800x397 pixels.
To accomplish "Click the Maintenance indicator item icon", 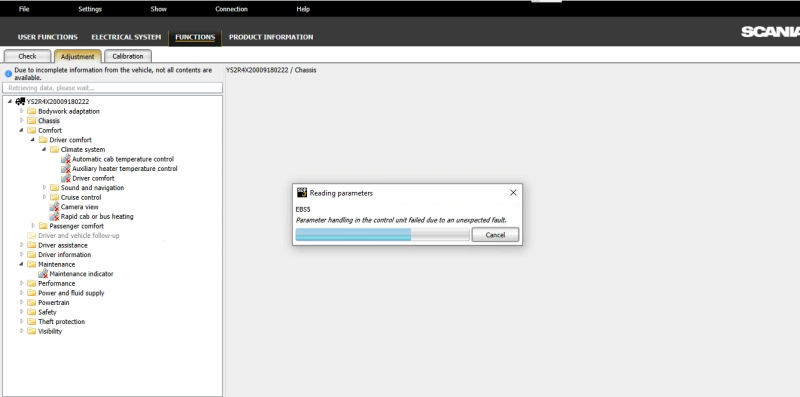I will pos(43,274).
